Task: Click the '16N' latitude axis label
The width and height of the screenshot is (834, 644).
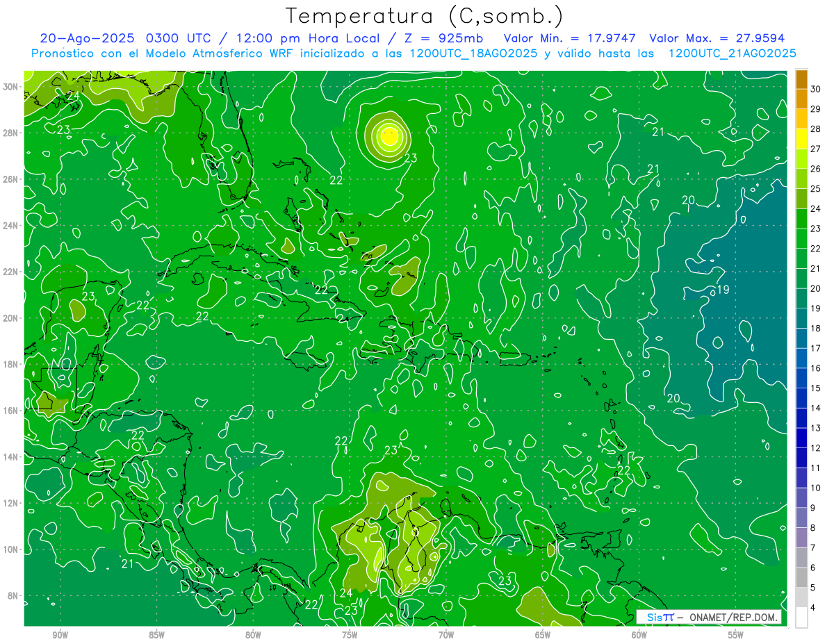Action: tap(10, 411)
